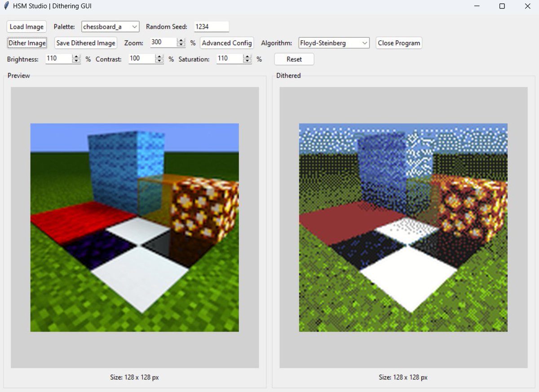Click the Contrast label
Screen dimensions: 539x392
click(109, 59)
